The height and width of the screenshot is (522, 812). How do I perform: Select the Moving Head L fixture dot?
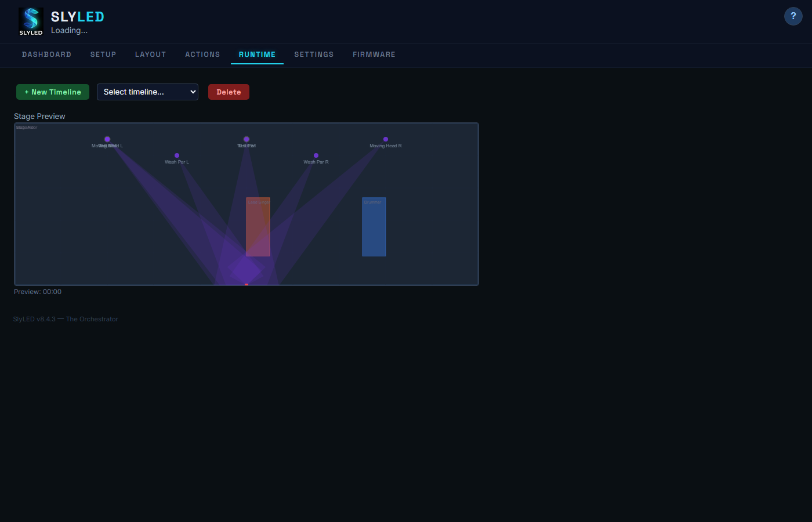pos(107,139)
